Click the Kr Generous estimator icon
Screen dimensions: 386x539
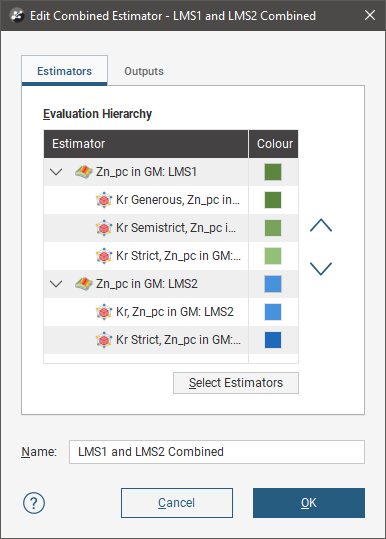104,200
